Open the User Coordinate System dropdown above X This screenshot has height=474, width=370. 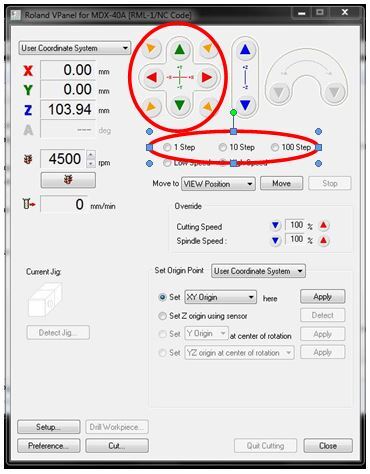click(x=75, y=48)
